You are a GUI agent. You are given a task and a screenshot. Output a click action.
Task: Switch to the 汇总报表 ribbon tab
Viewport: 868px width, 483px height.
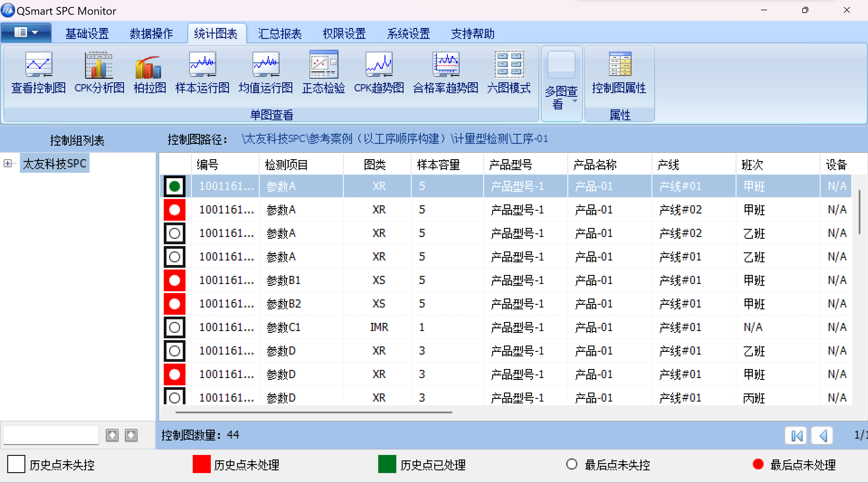(x=279, y=33)
